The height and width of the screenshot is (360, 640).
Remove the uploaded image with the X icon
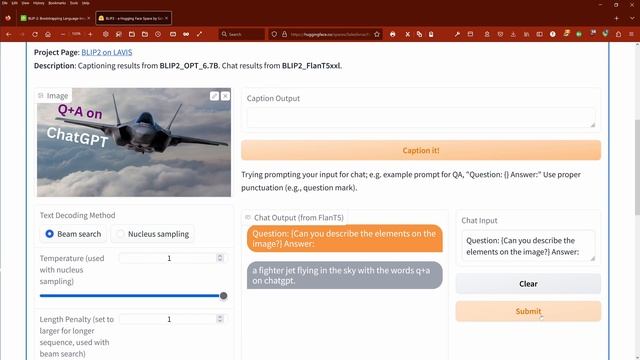225,96
